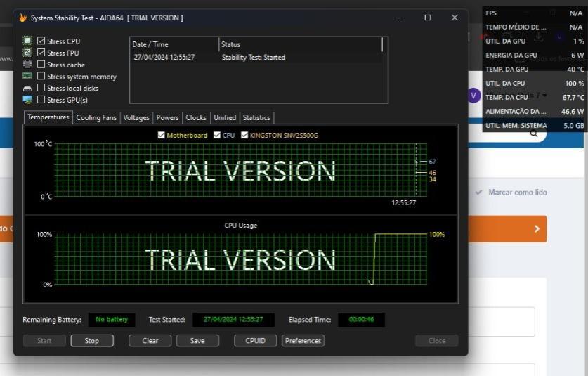Click Marcar como lido in background page
The image size is (588, 376).
518,193
